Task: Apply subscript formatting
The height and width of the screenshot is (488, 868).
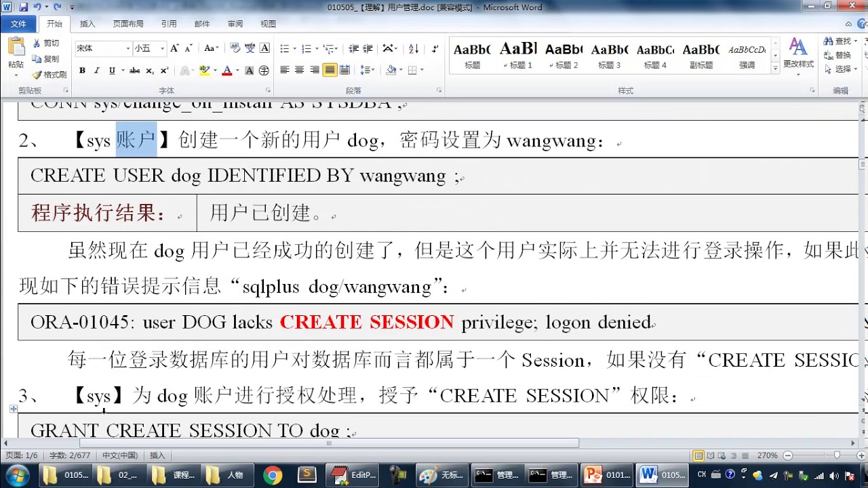Action: coord(150,70)
